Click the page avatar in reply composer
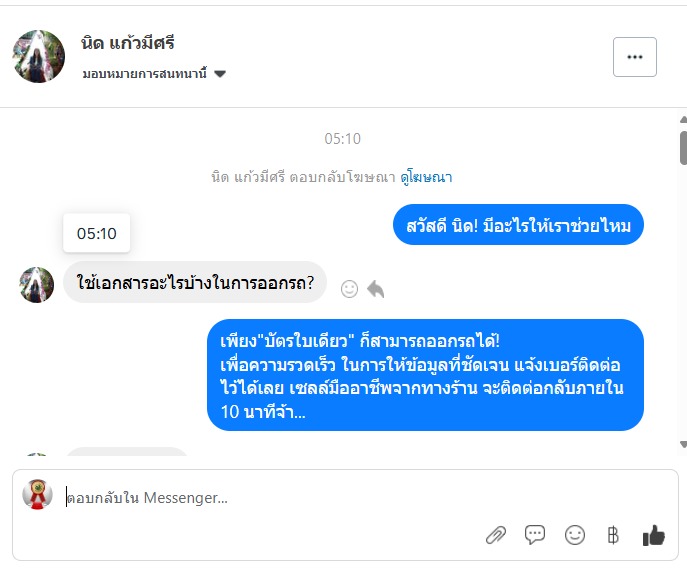The image size is (687, 570). click(x=38, y=494)
